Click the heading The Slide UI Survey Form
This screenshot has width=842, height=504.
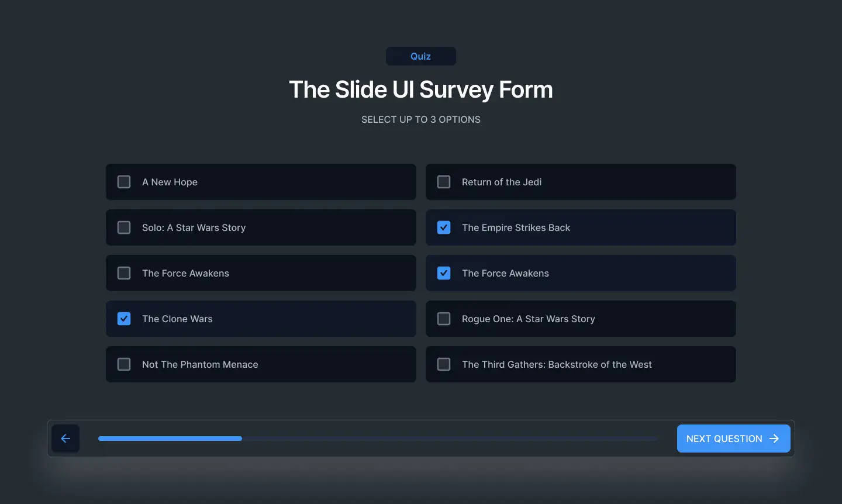click(x=421, y=89)
